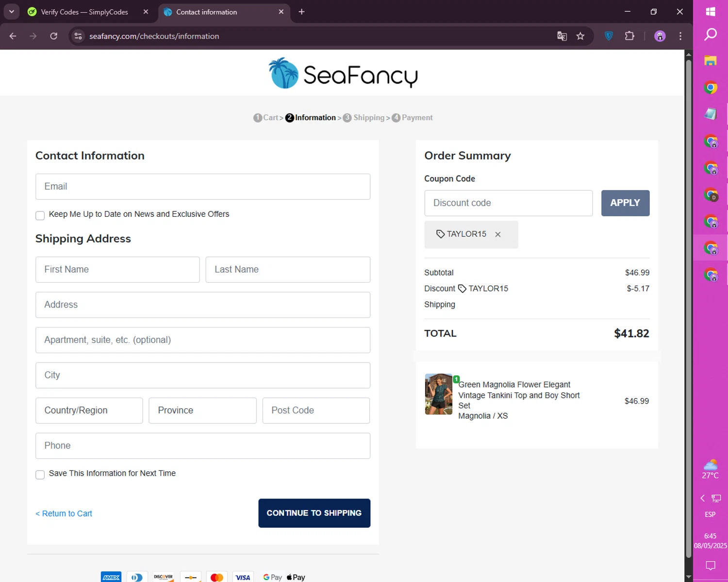
Task: Click the Phone field
Action: pos(203,446)
